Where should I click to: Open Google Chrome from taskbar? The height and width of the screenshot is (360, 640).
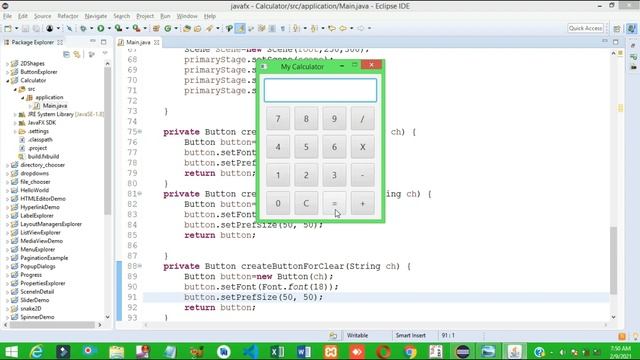pos(410,351)
